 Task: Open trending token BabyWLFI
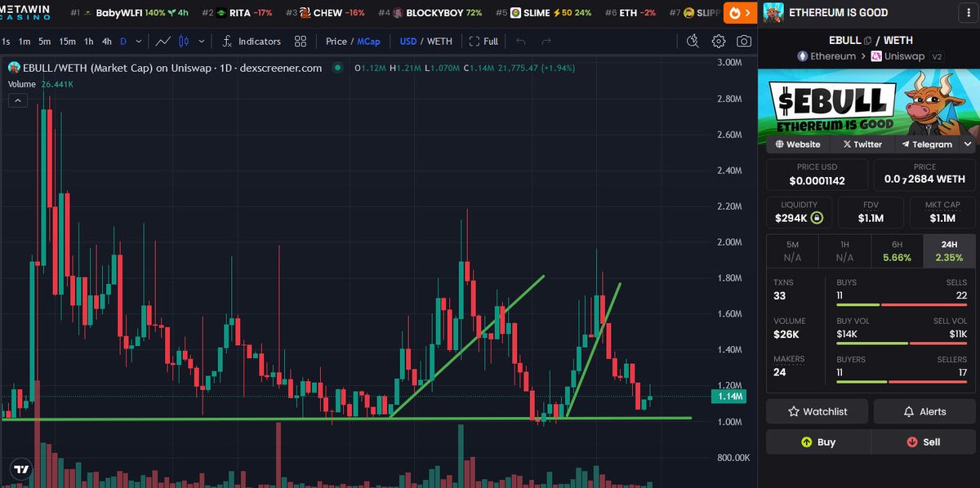pyautogui.click(x=129, y=13)
